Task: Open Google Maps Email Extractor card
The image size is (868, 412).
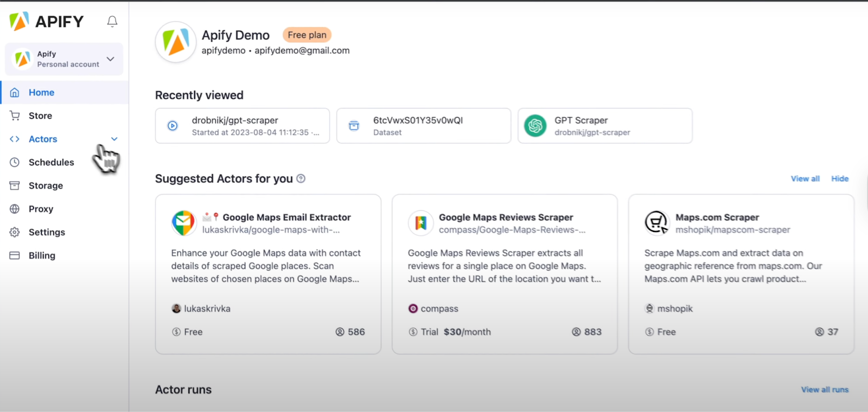Action: click(268, 274)
